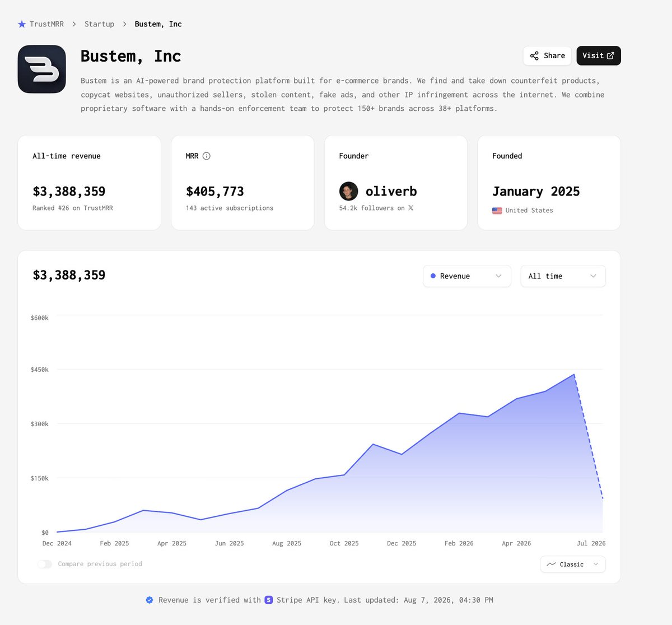Click the line chart icon in Classic
Screen dimensions: 672x625
pyautogui.click(x=551, y=564)
